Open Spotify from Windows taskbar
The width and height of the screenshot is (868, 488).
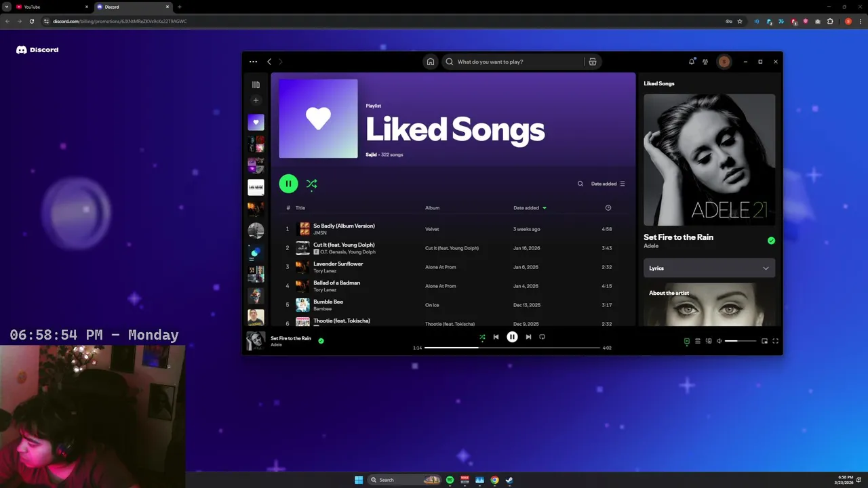click(x=450, y=480)
